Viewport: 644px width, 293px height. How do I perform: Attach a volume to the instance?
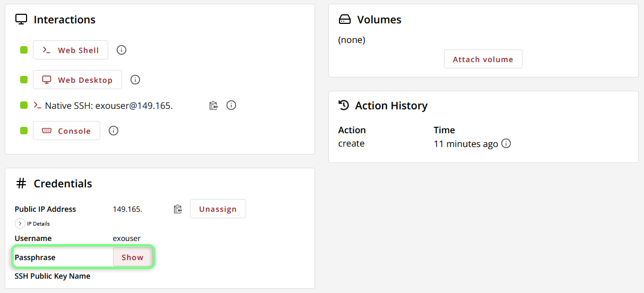coord(483,59)
